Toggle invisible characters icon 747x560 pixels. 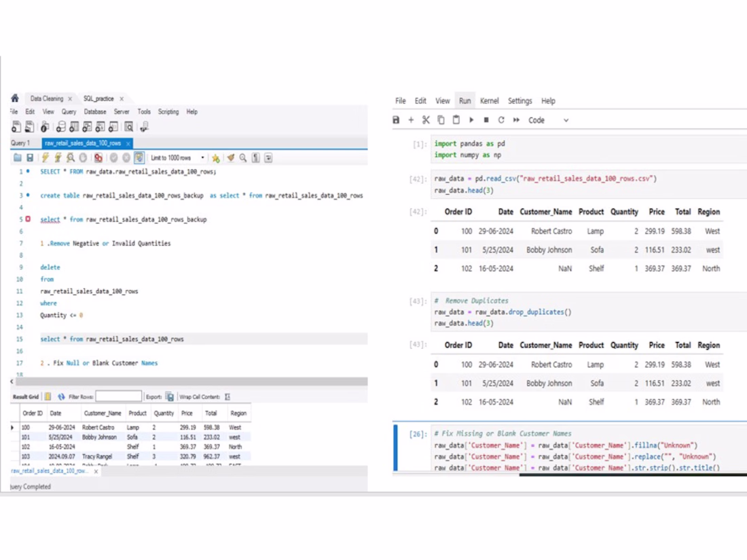pyautogui.click(x=256, y=157)
